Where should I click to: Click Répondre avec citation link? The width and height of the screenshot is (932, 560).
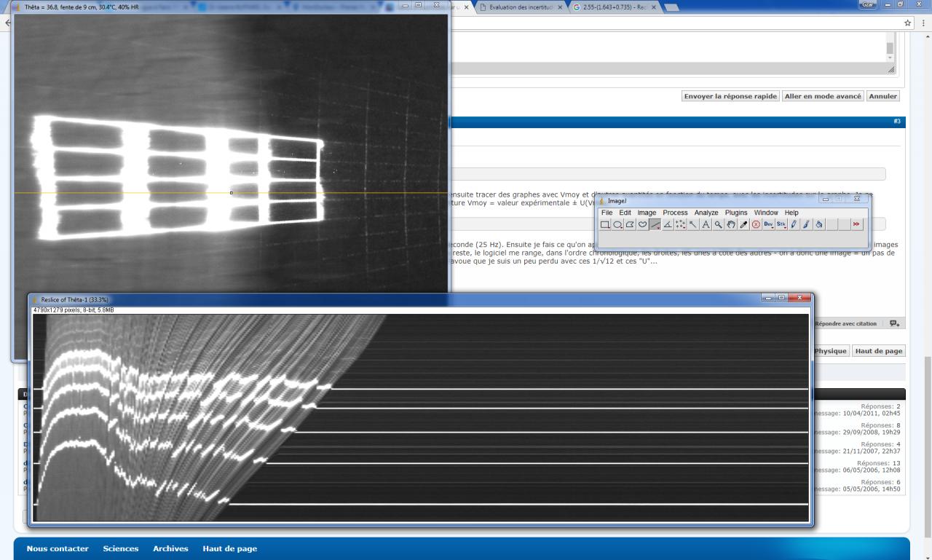tap(845, 324)
